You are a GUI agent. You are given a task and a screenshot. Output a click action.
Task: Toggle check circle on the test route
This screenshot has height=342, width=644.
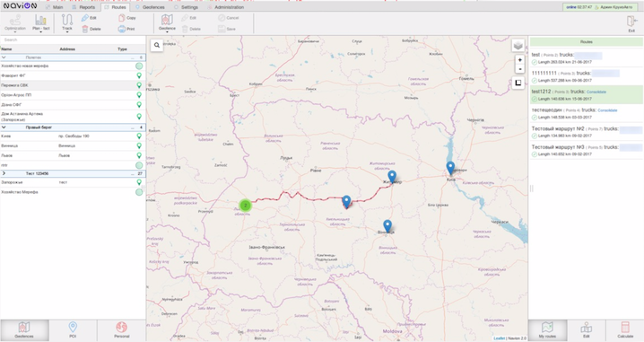[x=535, y=62]
